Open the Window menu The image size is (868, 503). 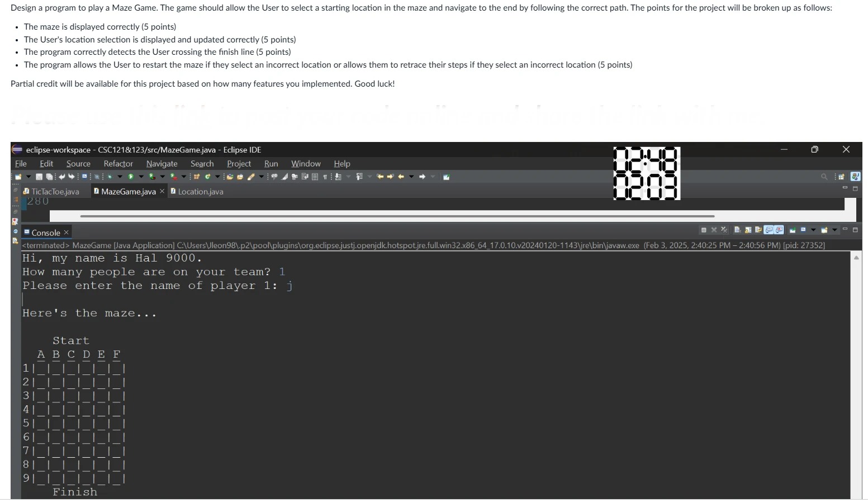click(306, 164)
